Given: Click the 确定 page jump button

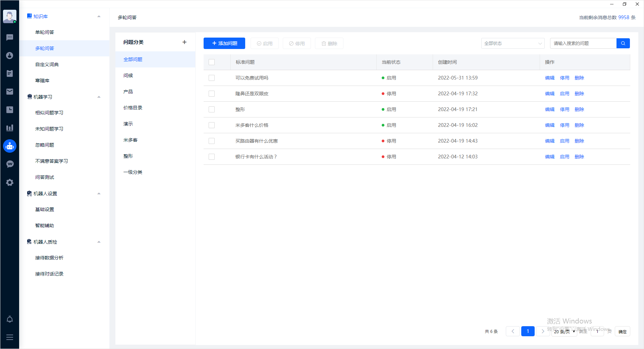Looking at the screenshot, I should [623, 332].
